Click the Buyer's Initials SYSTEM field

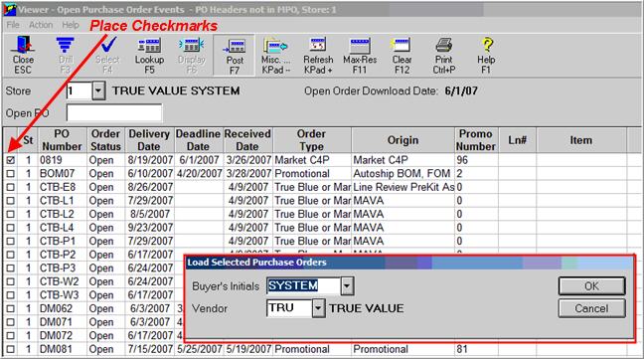pos(303,285)
